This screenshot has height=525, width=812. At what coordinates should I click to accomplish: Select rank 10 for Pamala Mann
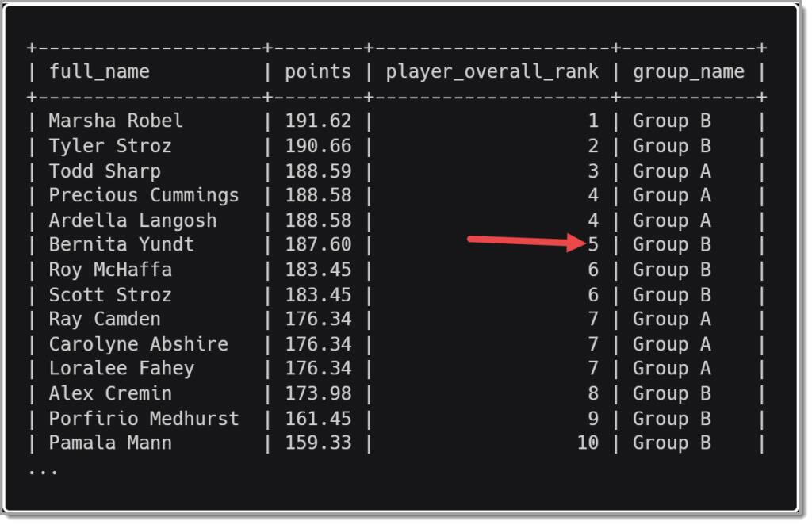(588, 443)
